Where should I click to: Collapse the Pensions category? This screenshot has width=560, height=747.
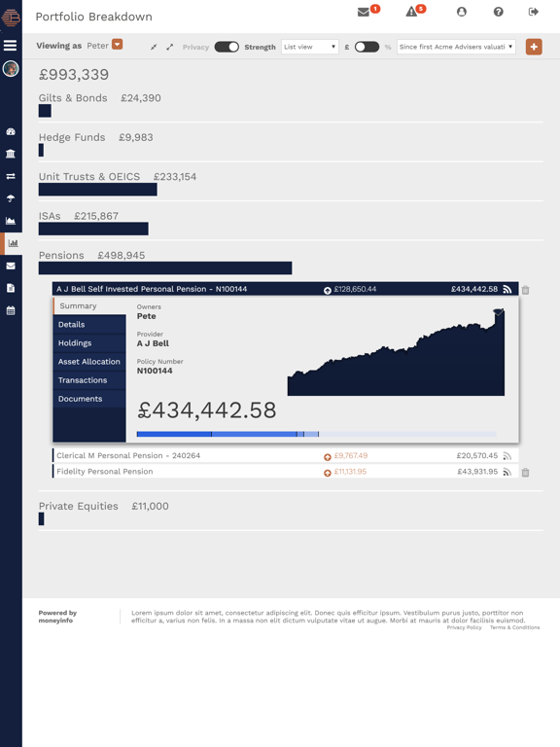pos(61,256)
